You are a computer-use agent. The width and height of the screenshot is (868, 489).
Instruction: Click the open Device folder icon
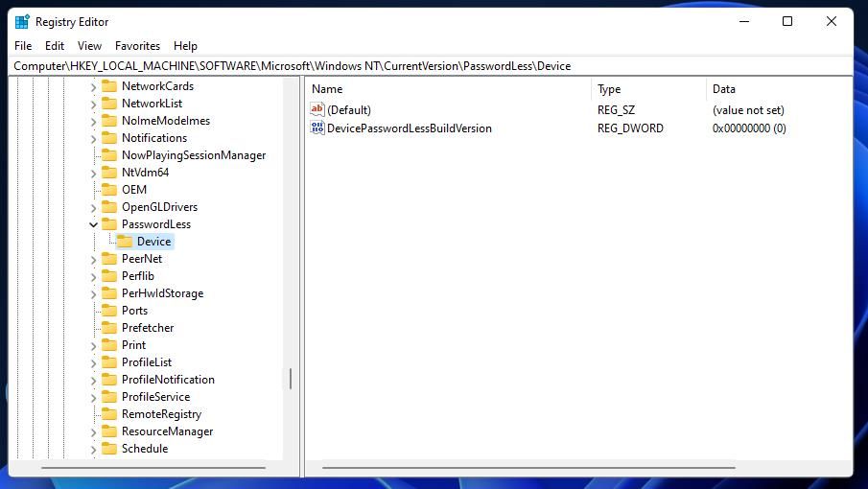point(125,242)
